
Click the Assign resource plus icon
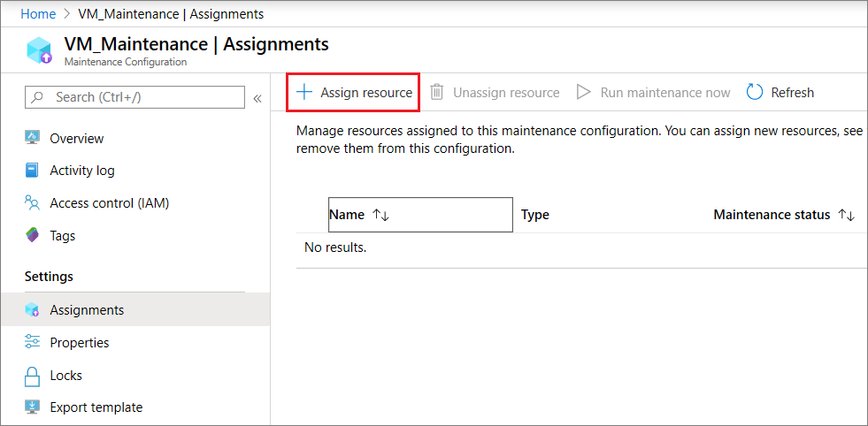click(x=304, y=93)
